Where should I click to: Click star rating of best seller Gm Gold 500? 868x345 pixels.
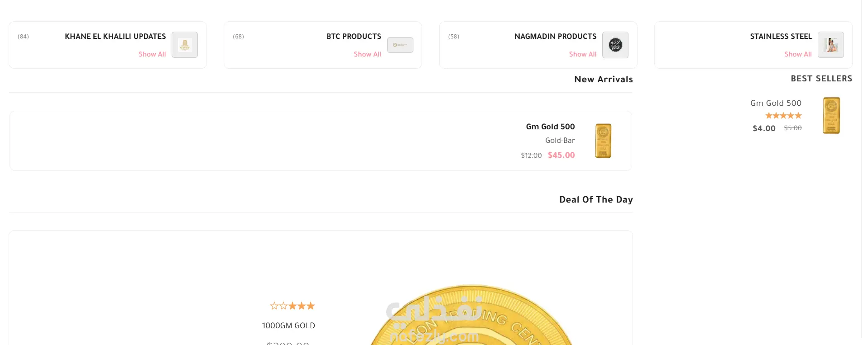(x=783, y=116)
